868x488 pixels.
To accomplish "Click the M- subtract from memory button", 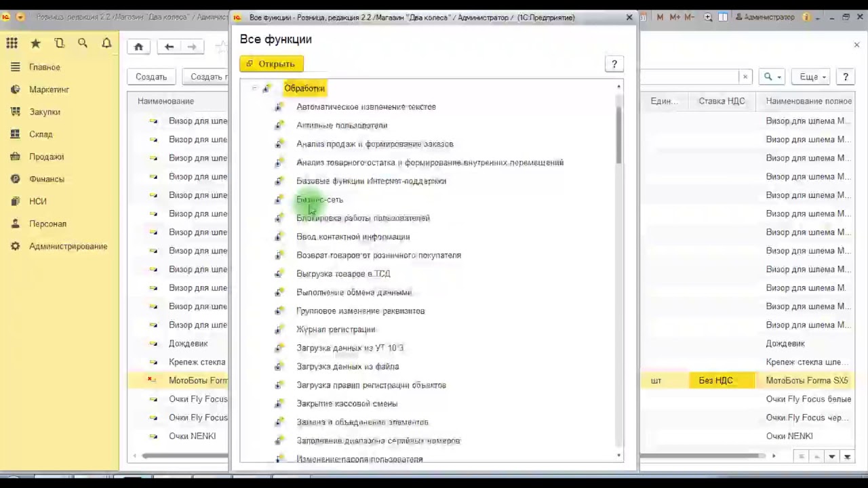I will [690, 18].
